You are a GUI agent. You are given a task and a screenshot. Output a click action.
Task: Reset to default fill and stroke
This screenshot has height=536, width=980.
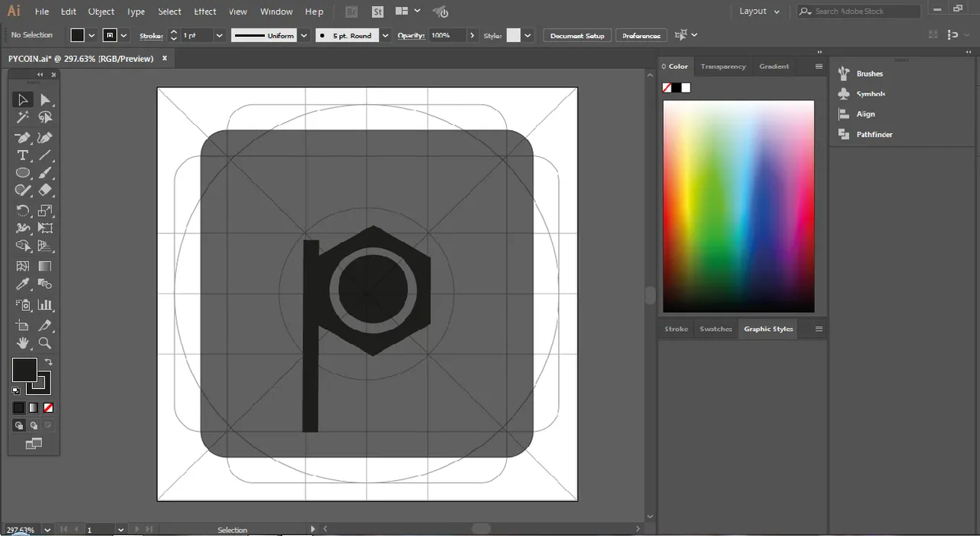[x=16, y=391]
